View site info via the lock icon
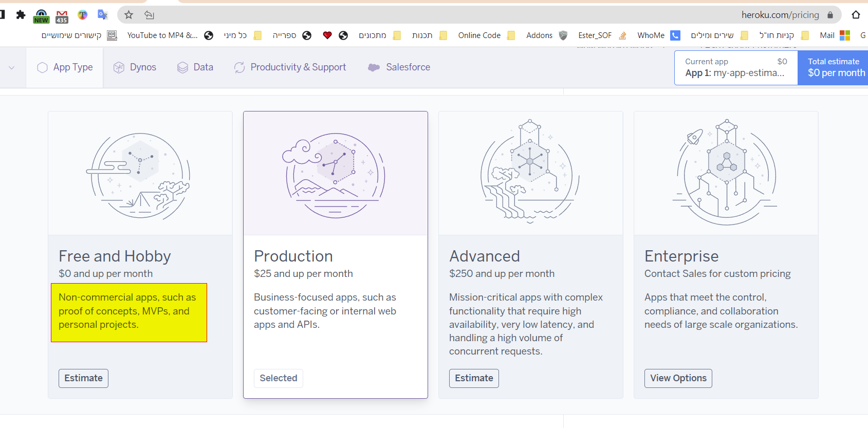 coord(830,15)
